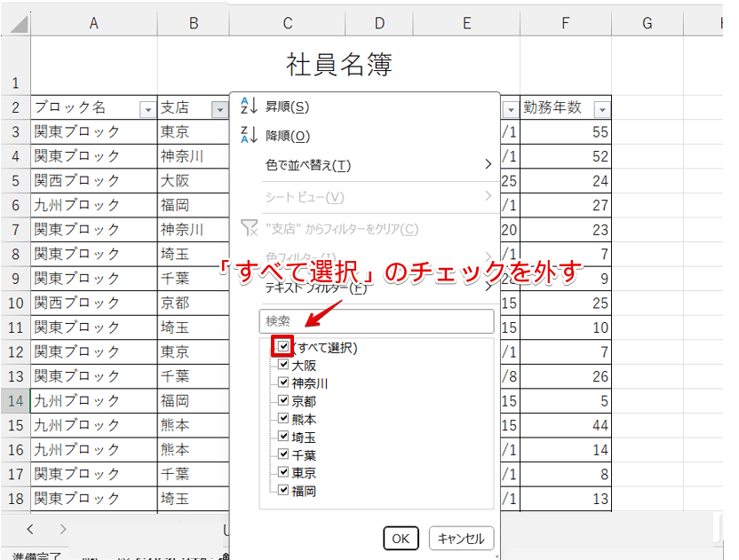Select column A header
The height and width of the screenshot is (560, 739).
click(x=94, y=23)
